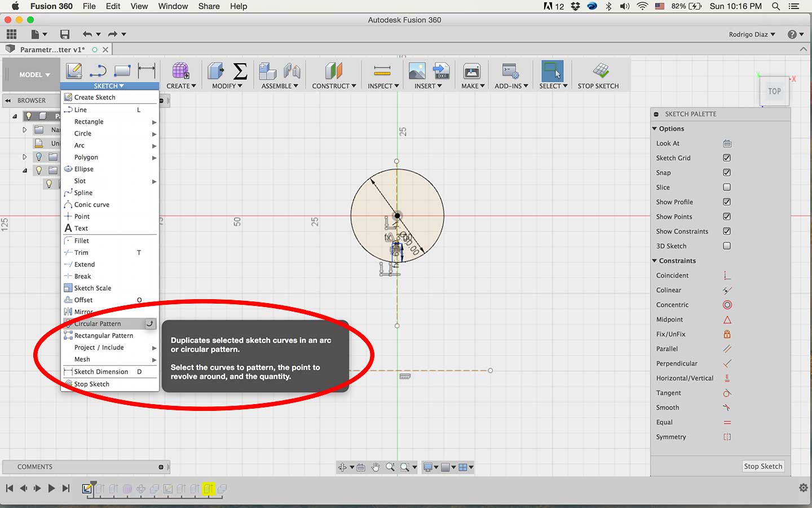Choose Trim from the Sketch menu
This screenshot has height=508, width=812.
[x=110, y=252]
